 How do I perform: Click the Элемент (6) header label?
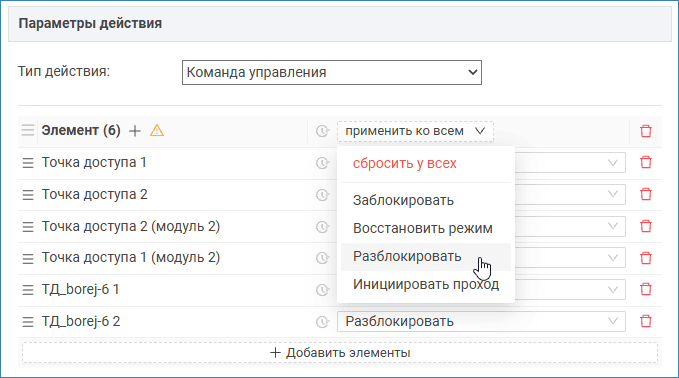click(x=81, y=130)
